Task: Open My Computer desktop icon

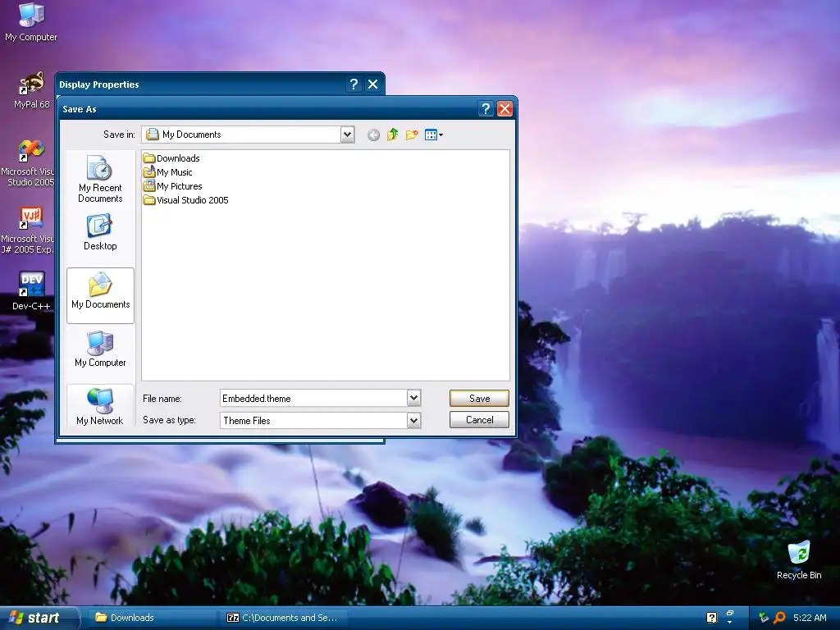Action: (31, 22)
